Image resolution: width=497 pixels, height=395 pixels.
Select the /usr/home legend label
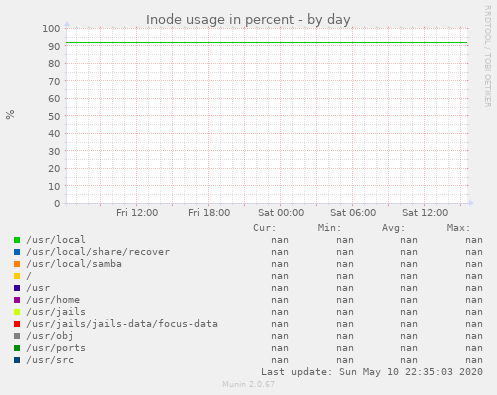coord(53,300)
